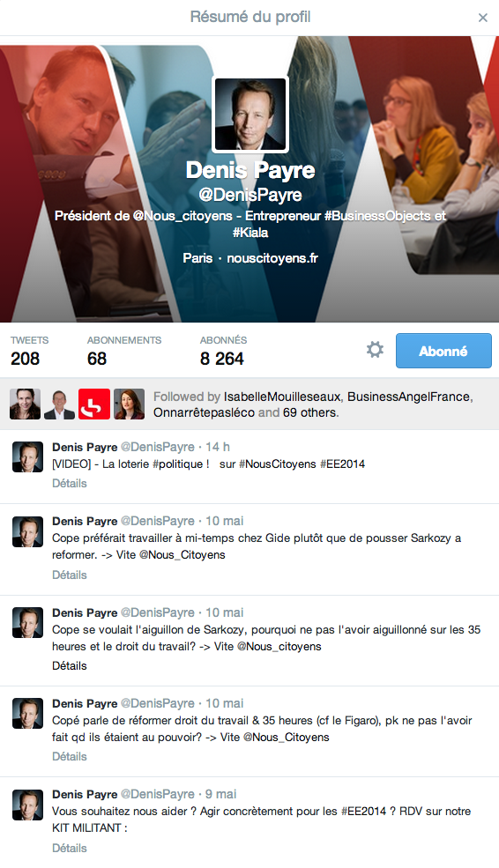This screenshot has width=499, height=868.
Task: Click the #BusinessObjects hashtag in bio
Action: (377, 216)
